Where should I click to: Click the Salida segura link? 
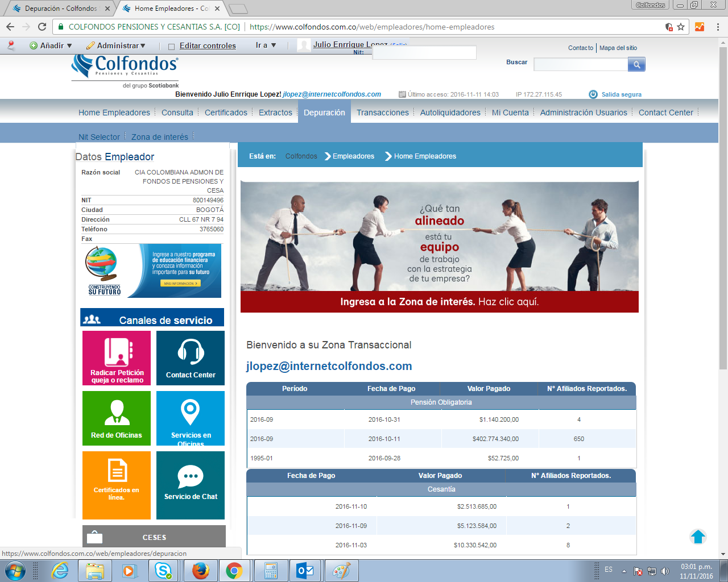(621, 94)
